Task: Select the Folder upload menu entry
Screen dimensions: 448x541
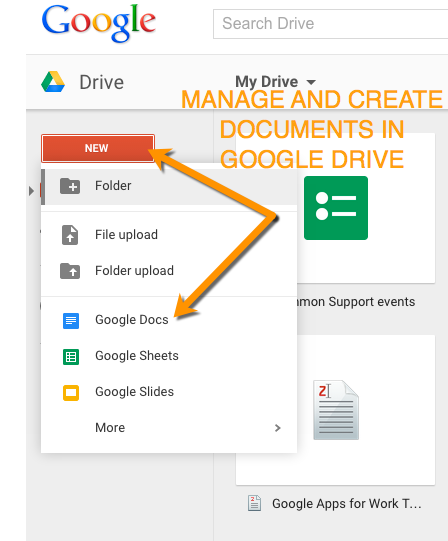Action: tap(169, 271)
